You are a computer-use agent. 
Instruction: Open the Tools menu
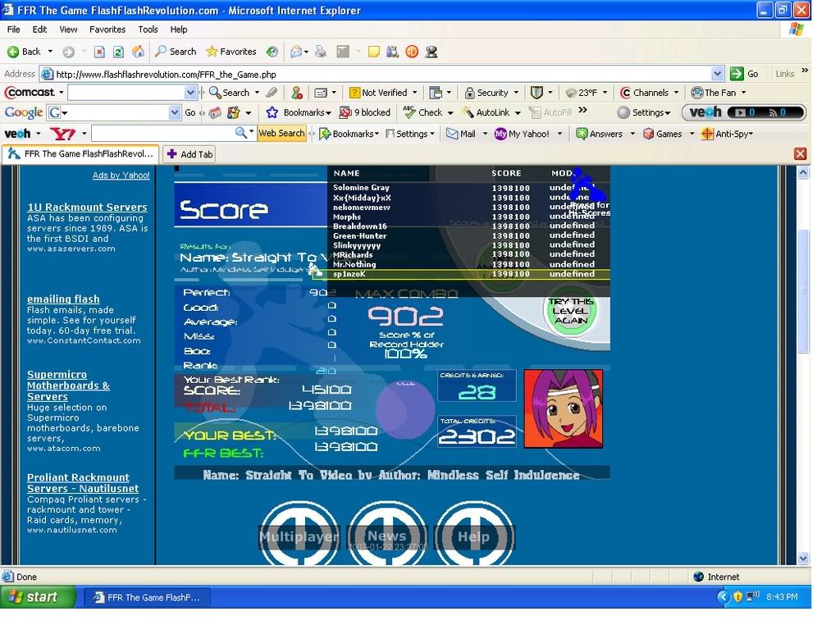coord(148,30)
